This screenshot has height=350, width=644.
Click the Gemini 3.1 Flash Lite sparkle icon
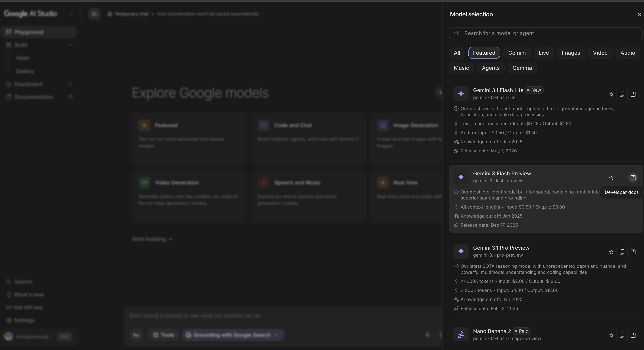click(461, 94)
